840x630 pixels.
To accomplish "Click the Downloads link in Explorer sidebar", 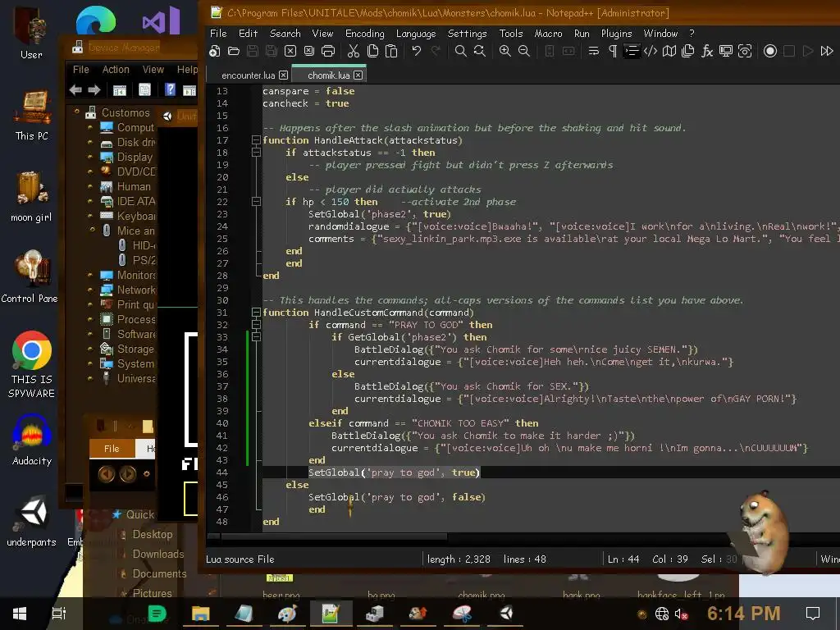I will pyautogui.click(x=157, y=554).
